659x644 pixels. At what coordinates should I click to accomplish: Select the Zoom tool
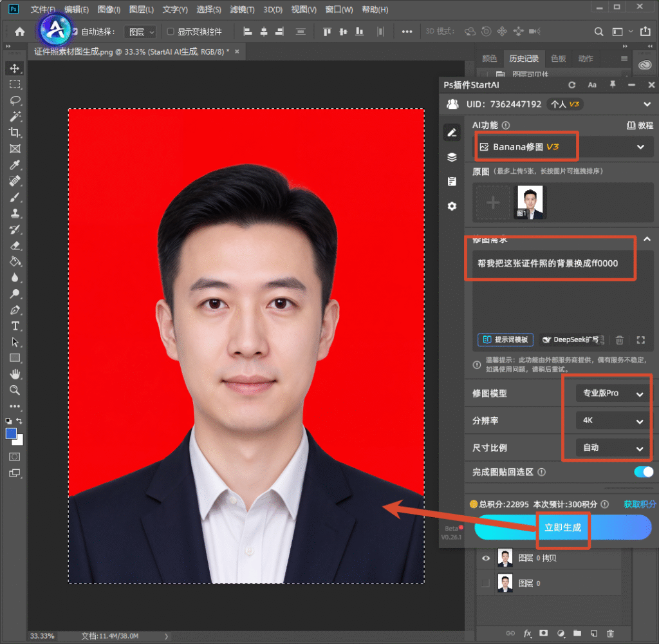tap(15, 390)
